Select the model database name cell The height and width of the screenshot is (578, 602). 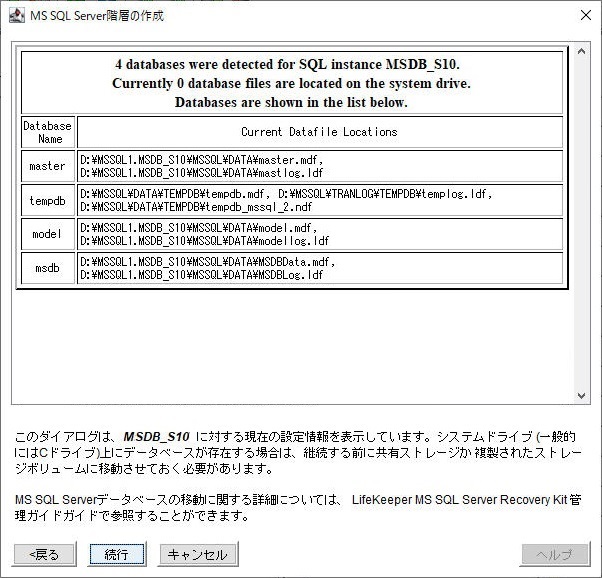click(x=48, y=234)
